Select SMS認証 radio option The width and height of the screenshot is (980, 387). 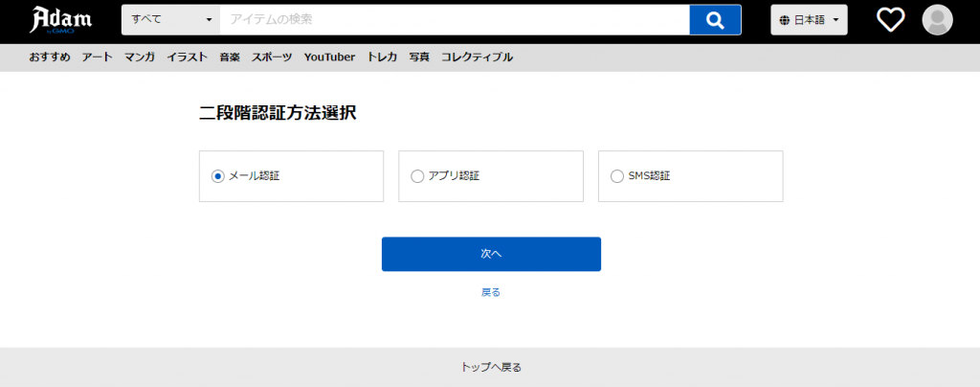[616, 176]
